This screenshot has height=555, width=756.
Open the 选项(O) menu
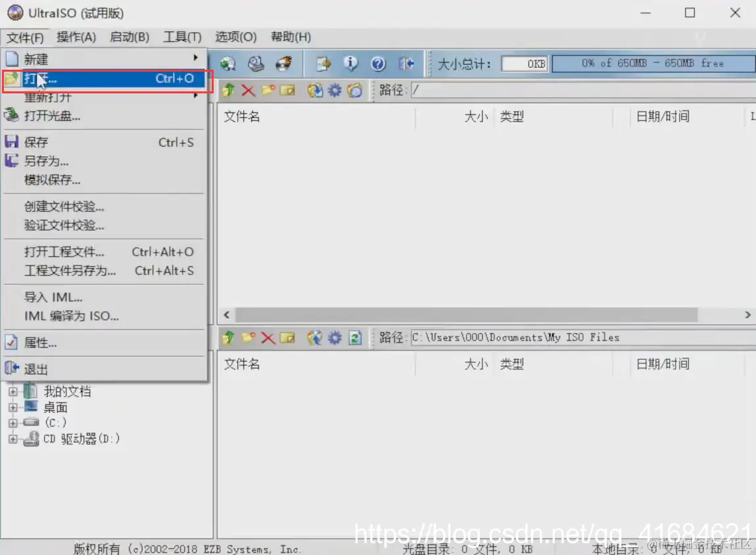click(x=236, y=37)
